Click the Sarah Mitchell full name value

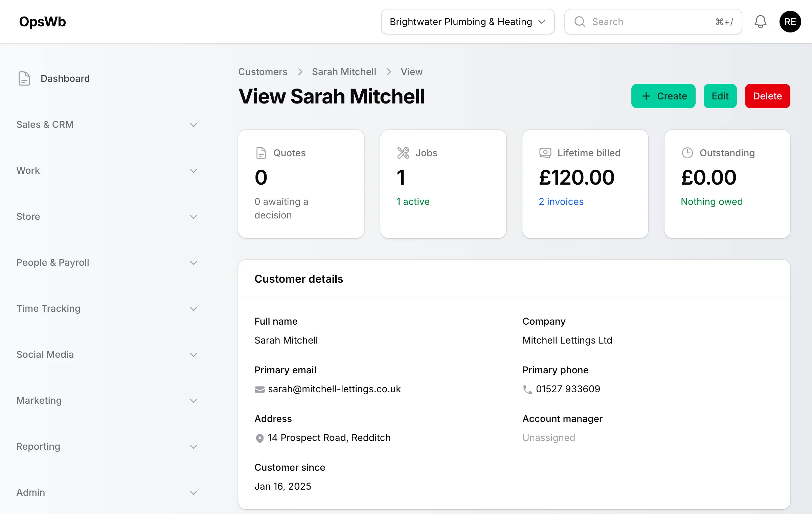(x=286, y=340)
